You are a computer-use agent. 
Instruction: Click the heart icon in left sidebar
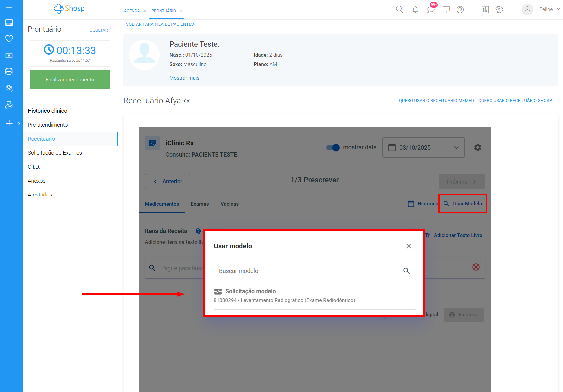coord(9,39)
